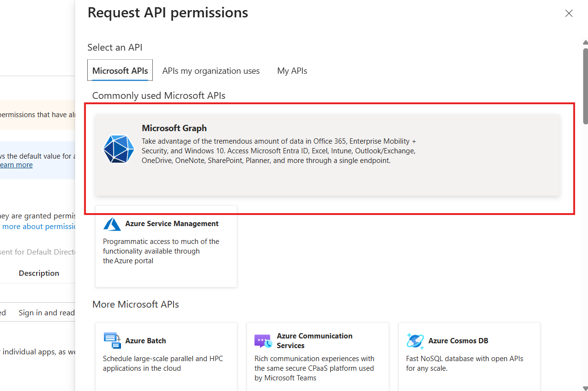
Task: Click the scrollbar up arrow
Action: 585,43
